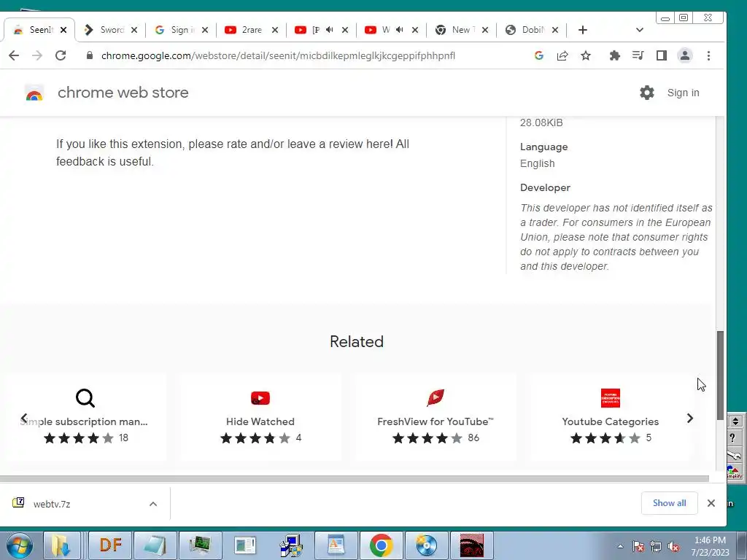This screenshot has width=747, height=560.
Task: Click the lock icon next to the URL
Action: (x=89, y=55)
